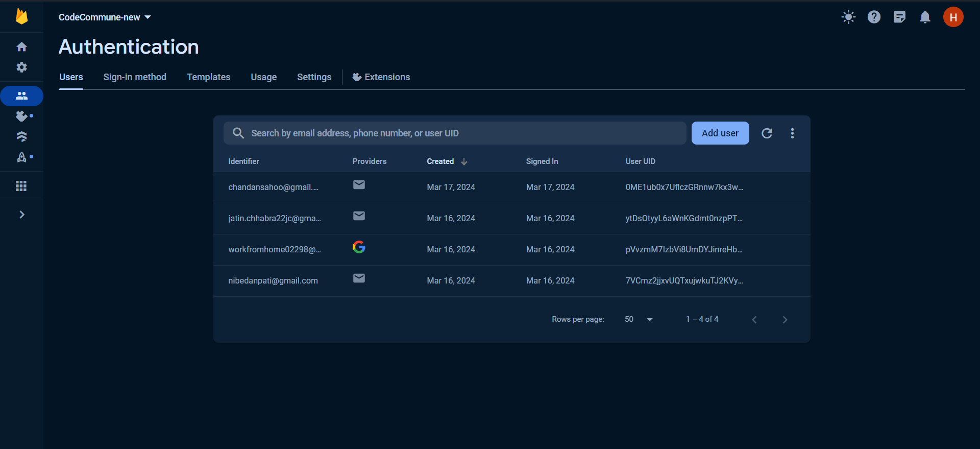Toggle light theme sun icon
Image resolution: width=980 pixels, height=449 pixels.
coord(848,17)
